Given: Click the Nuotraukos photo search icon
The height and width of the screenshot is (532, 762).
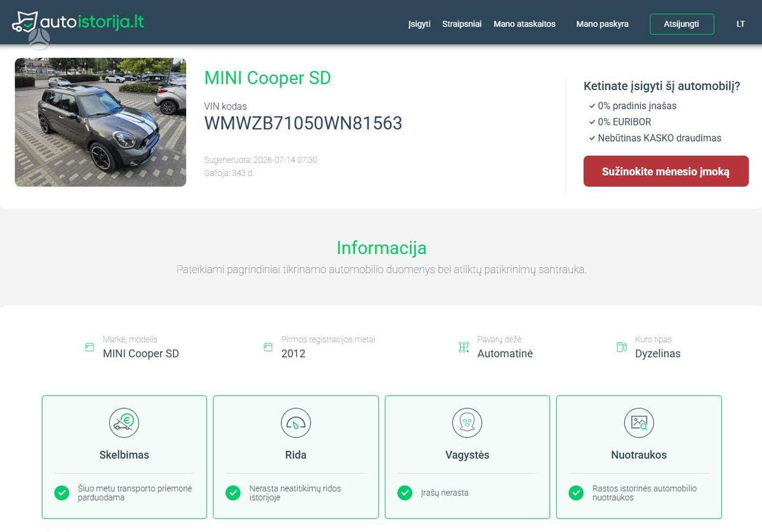Looking at the screenshot, I should (639, 423).
